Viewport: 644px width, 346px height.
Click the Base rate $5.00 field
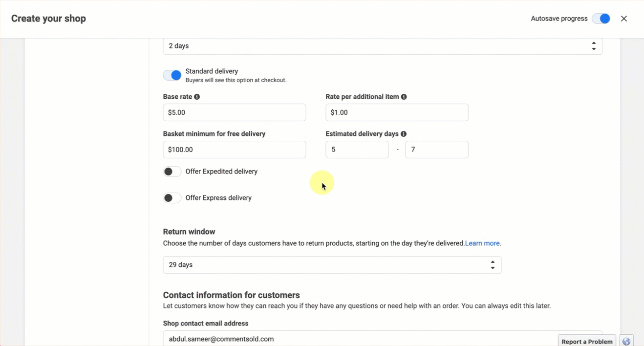coord(234,112)
